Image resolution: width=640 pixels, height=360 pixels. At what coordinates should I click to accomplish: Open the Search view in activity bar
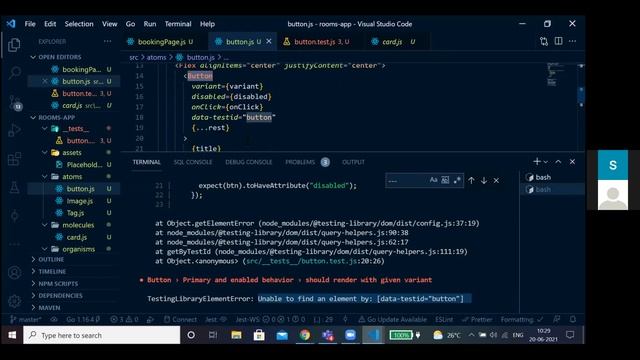point(15,73)
